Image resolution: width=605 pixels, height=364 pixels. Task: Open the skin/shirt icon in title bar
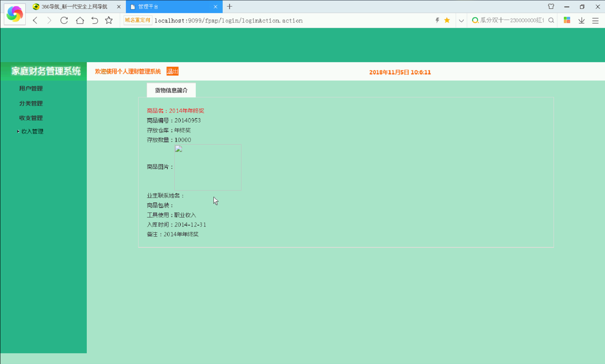point(551,7)
